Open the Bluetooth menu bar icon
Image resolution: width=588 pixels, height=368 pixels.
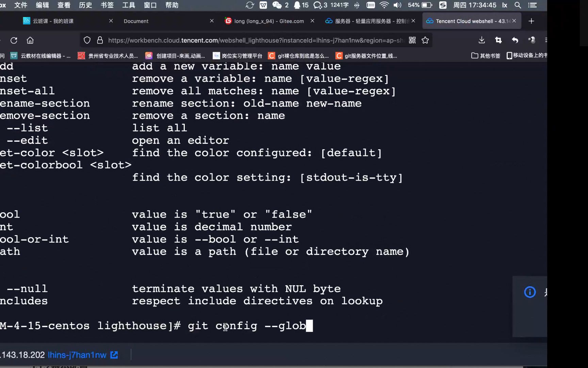(357, 5)
